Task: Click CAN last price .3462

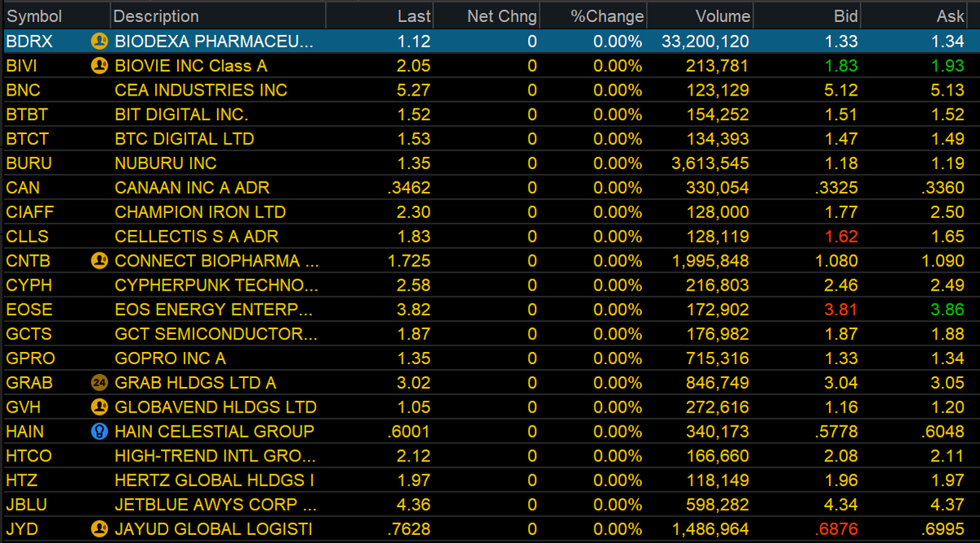Action: pos(409,188)
